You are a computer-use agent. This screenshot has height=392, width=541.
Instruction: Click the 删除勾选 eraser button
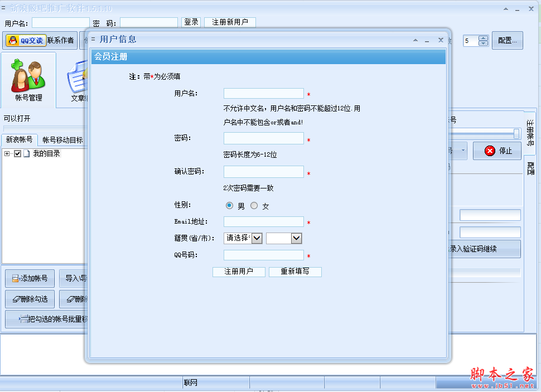coord(30,299)
